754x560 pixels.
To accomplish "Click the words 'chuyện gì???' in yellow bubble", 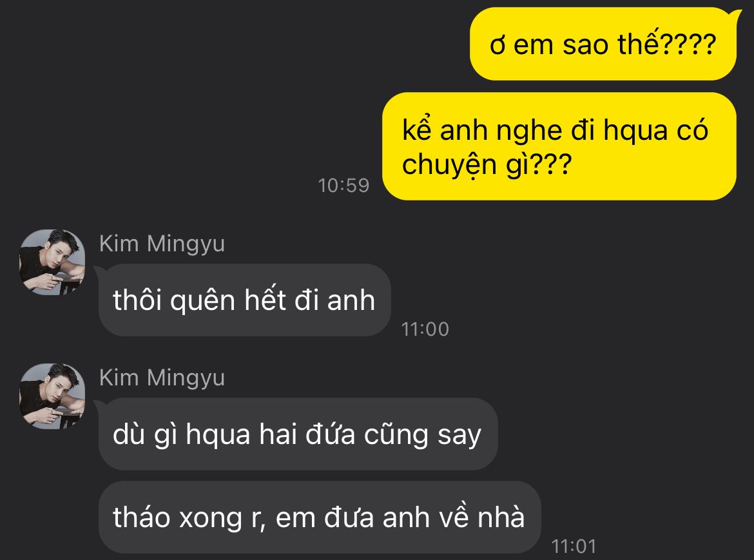I will [487, 165].
